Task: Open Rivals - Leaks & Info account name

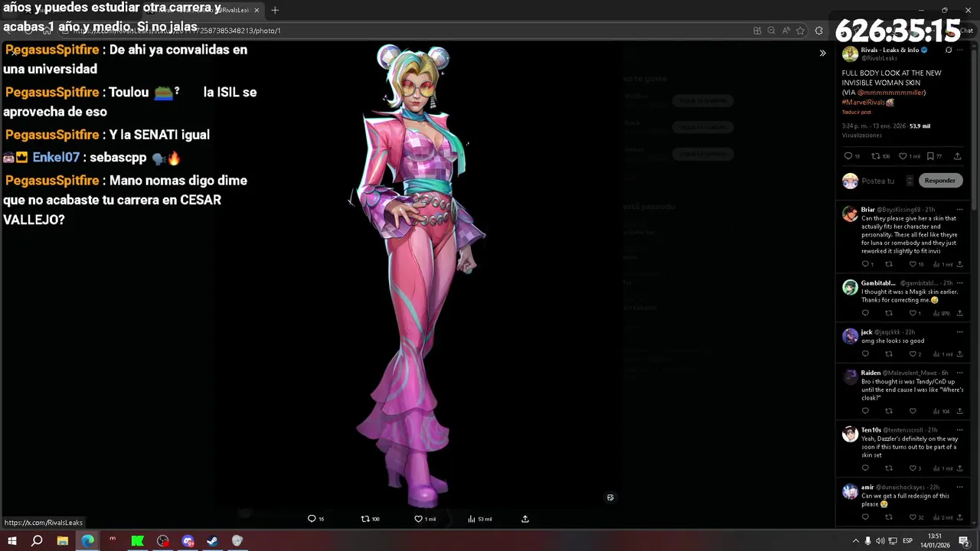Action: [x=890, y=50]
